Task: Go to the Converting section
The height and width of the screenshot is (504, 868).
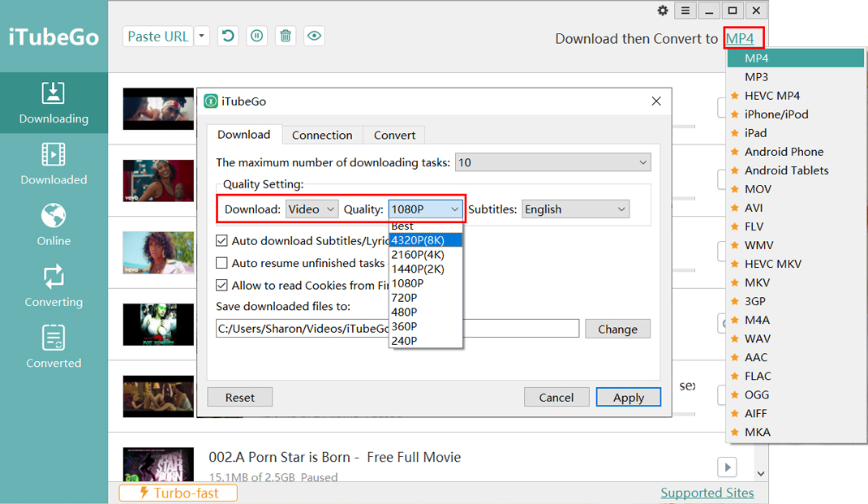Action: coord(54,286)
